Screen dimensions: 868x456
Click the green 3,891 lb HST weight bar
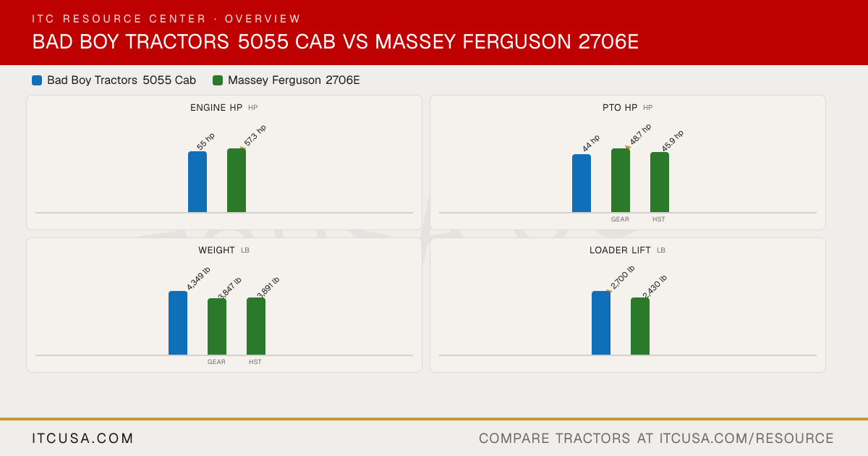tap(256, 326)
